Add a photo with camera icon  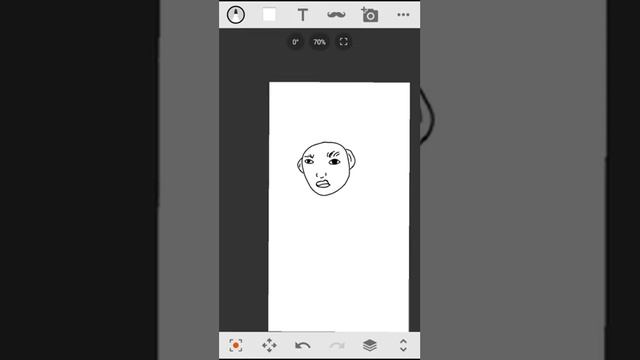[370, 15]
